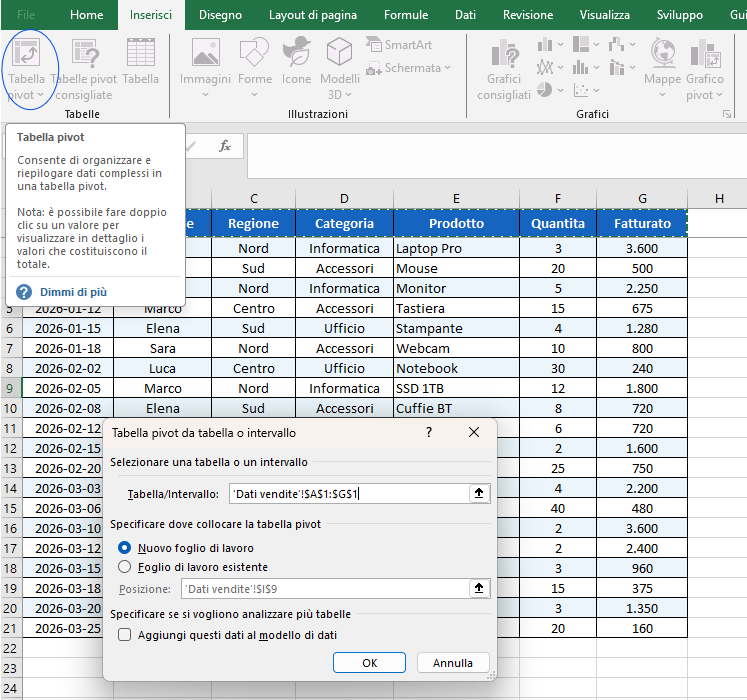Open Grafici consigliati
The height and width of the screenshot is (700, 747).
[504, 70]
